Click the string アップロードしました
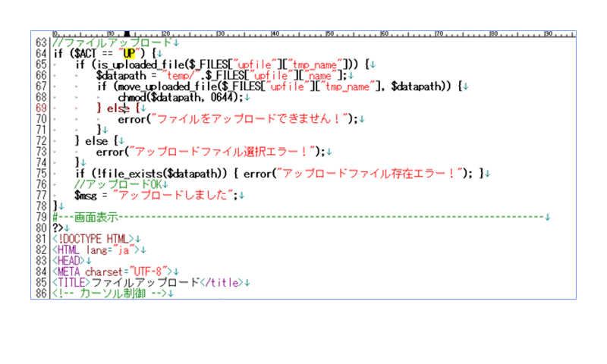This screenshot has width=607, height=364. click(x=173, y=196)
